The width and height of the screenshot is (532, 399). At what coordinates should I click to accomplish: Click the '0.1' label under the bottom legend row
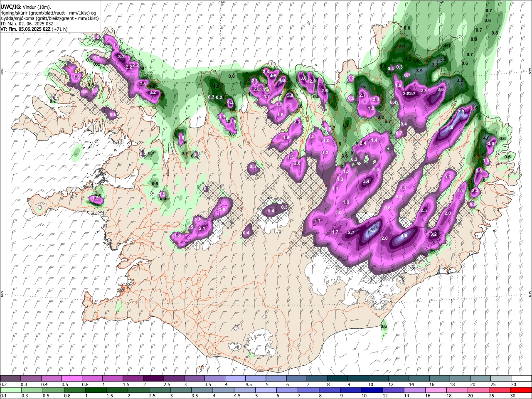(x=3, y=396)
